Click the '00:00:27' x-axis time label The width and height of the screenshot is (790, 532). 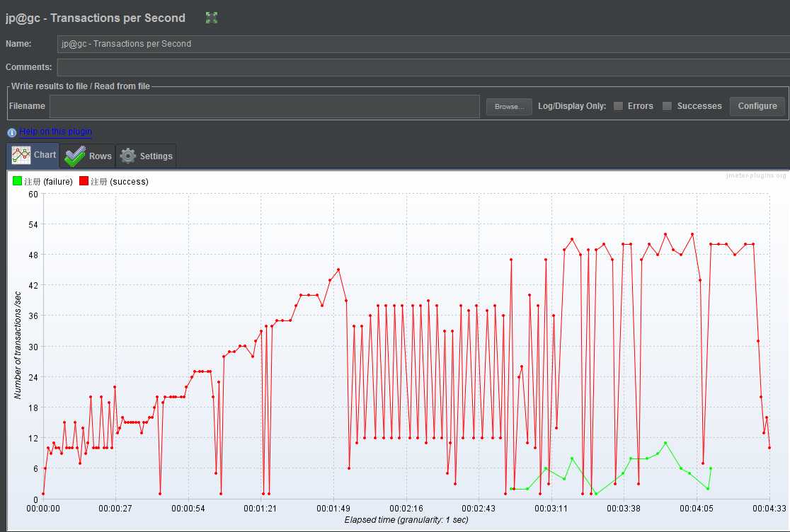[x=115, y=509]
